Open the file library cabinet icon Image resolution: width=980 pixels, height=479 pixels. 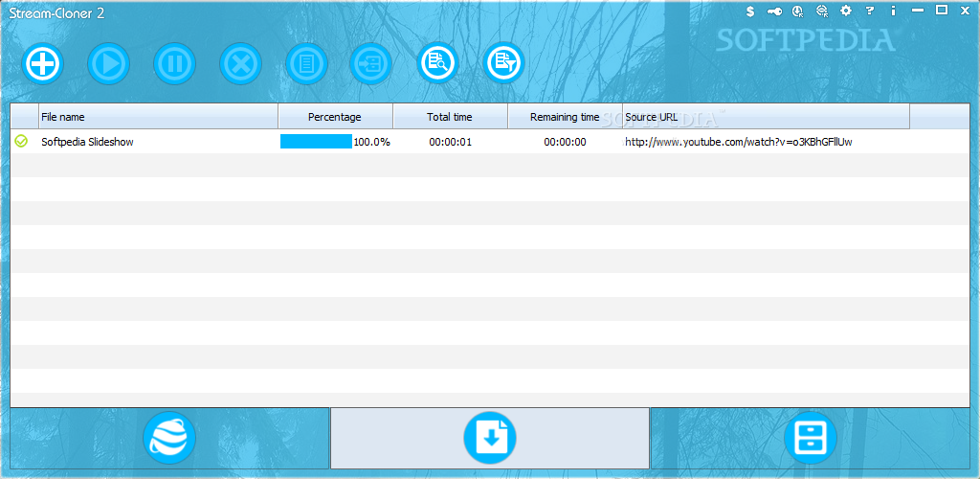(x=810, y=438)
